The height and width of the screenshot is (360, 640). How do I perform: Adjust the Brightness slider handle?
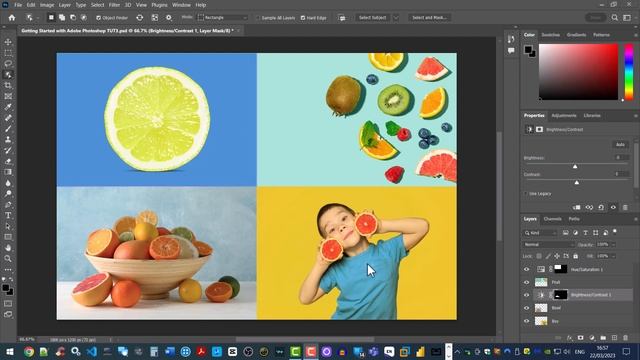(575, 167)
